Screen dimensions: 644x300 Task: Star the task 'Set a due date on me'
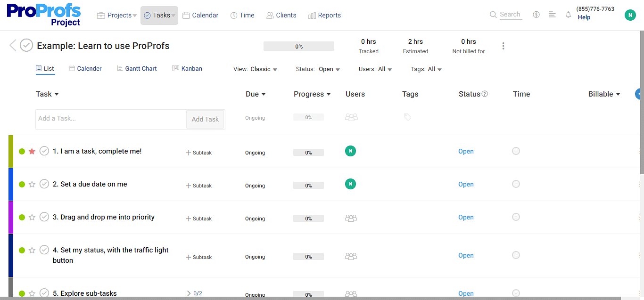pos(32,184)
